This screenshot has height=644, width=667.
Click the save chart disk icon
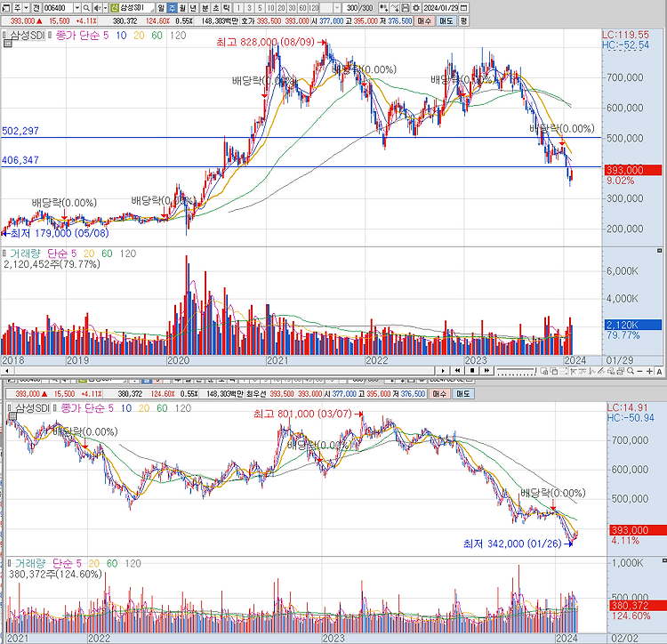[x=406, y=8]
